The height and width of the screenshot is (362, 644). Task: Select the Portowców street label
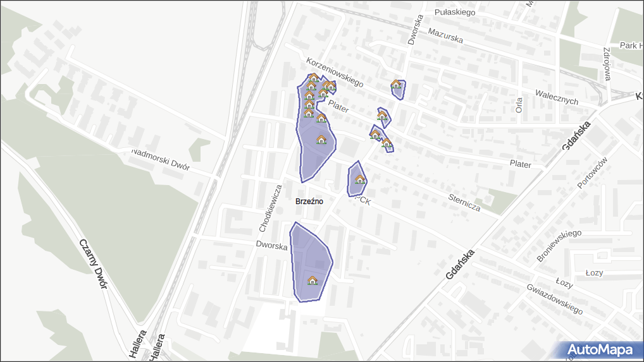point(592,173)
